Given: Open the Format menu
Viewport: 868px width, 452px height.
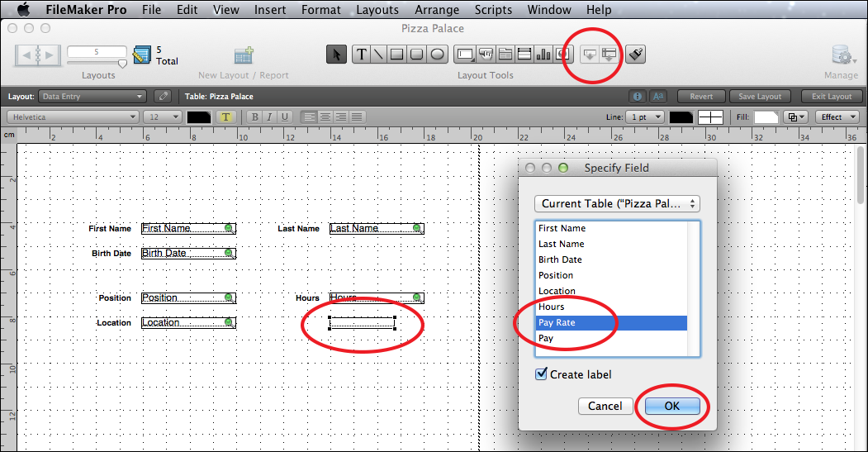Looking at the screenshot, I should (x=321, y=9).
